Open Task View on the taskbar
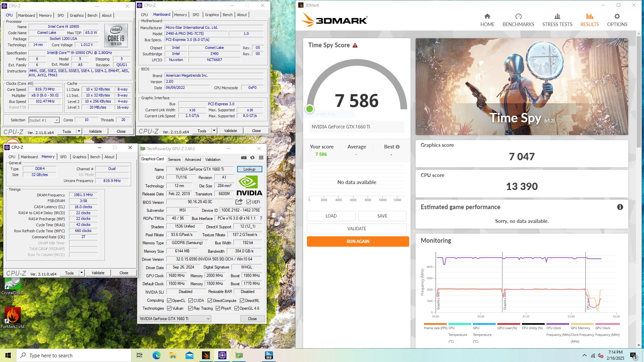Image resolution: width=644 pixels, height=362 pixels. (140, 355)
